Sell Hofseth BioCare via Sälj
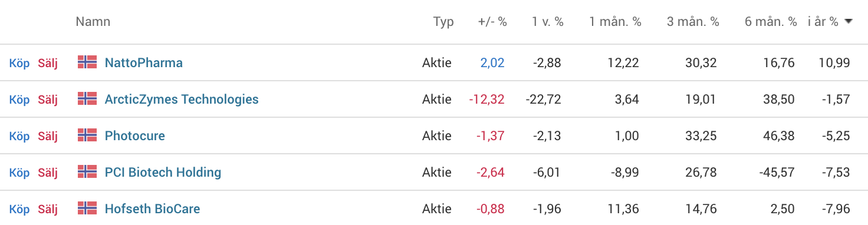 [x=48, y=209]
